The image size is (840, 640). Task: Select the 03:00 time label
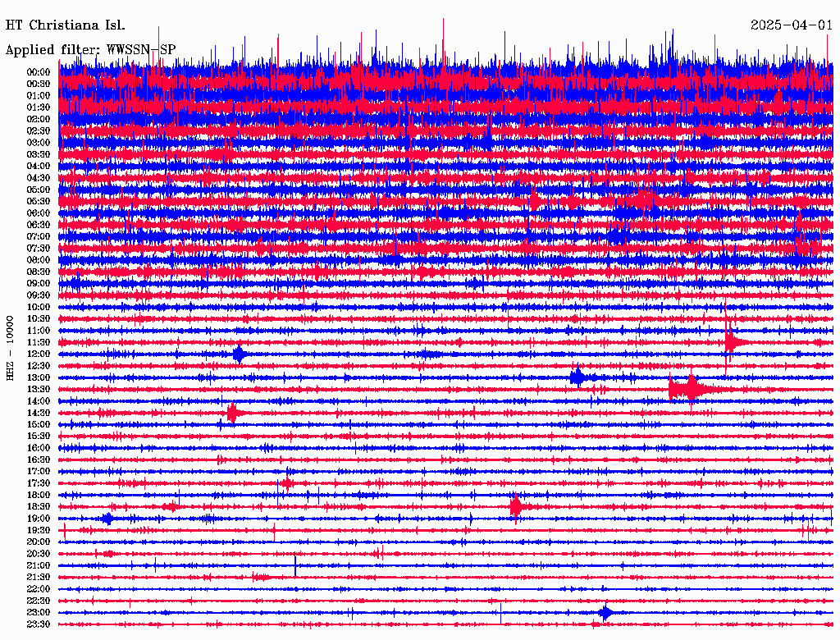[x=39, y=143]
